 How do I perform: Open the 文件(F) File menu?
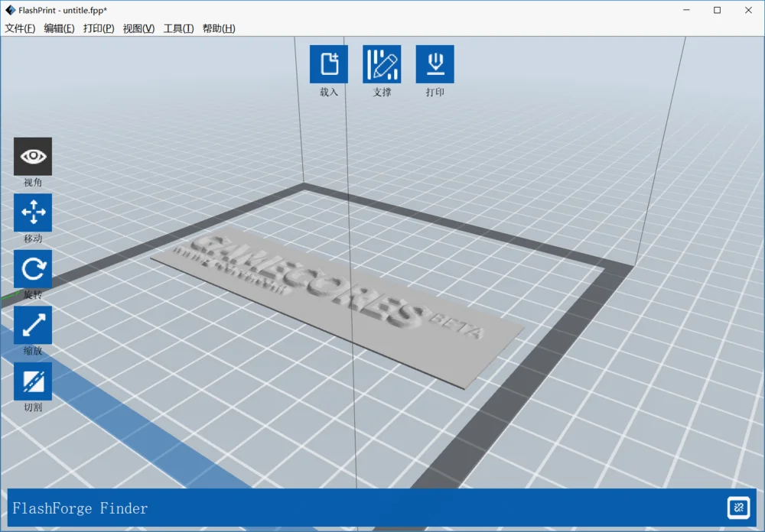point(20,28)
